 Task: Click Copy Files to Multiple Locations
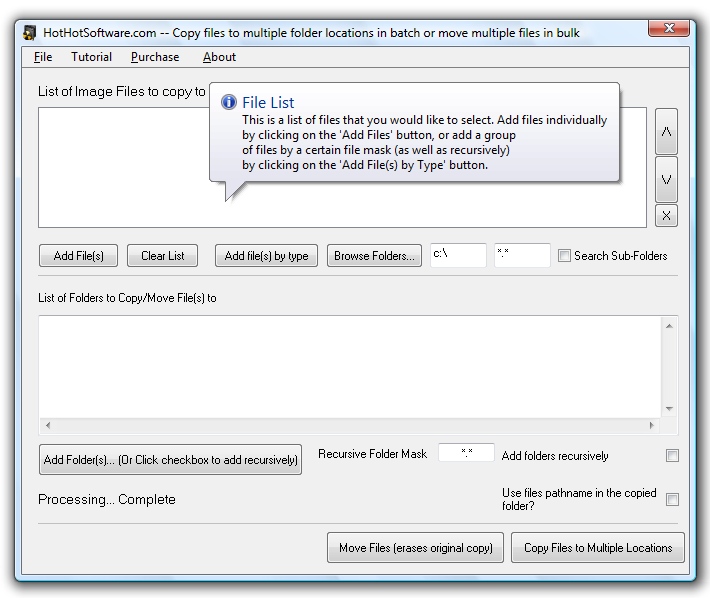tap(598, 548)
